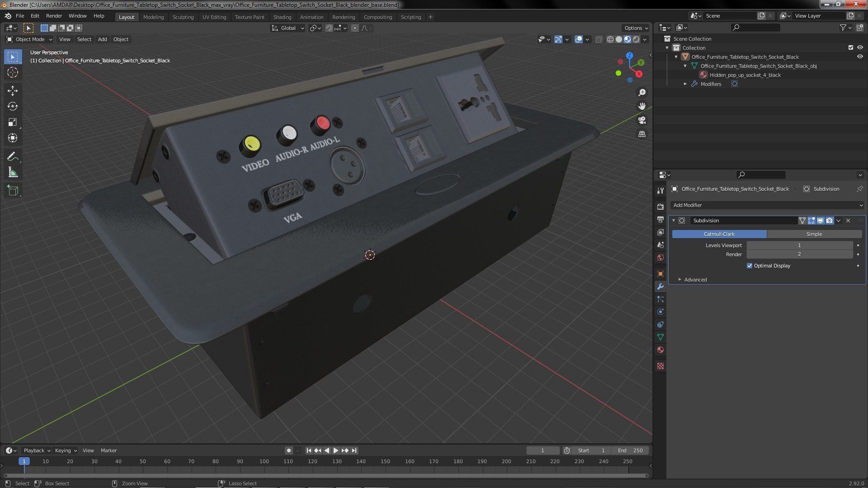Select the Rotate tool
Image resolution: width=868 pixels, height=488 pixels.
click(x=13, y=107)
